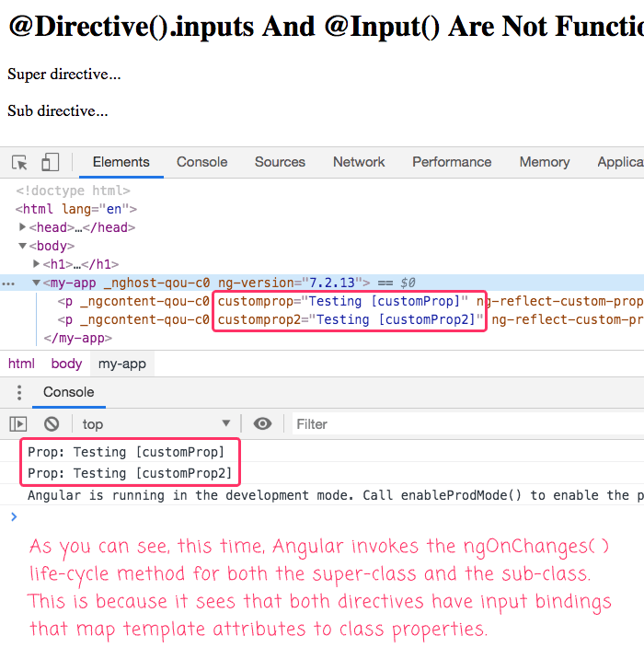The height and width of the screenshot is (659, 644).
Task: Open the top context dropdown
Action: pyautogui.click(x=156, y=424)
